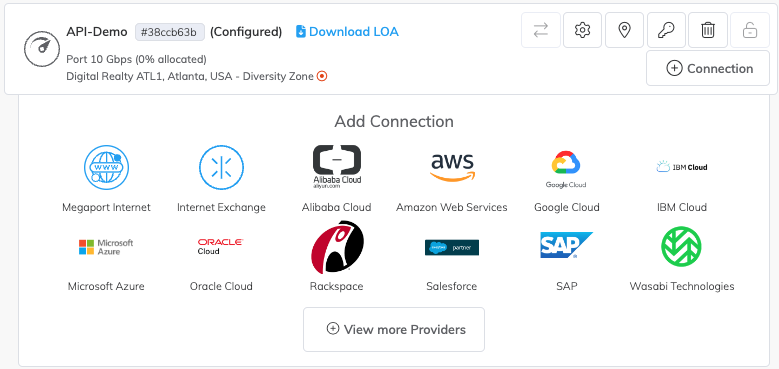This screenshot has width=779, height=369.
Task: Download the LOA document
Action: 347,32
